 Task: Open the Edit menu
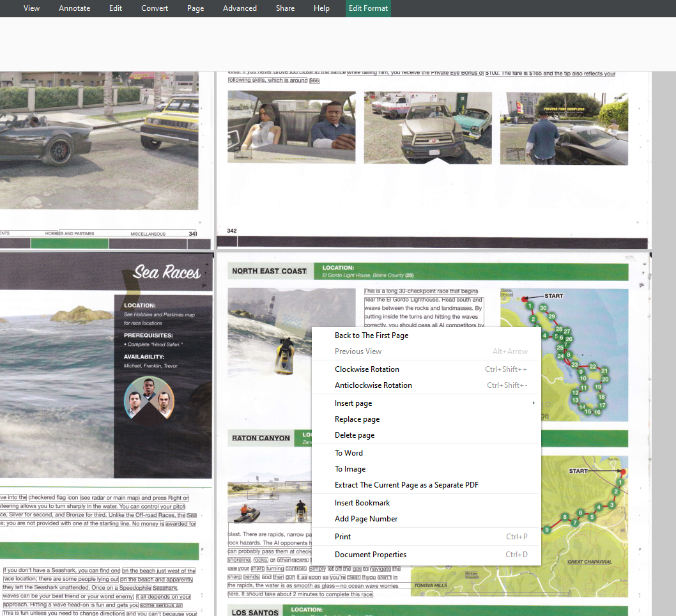click(x=116, y=8)
